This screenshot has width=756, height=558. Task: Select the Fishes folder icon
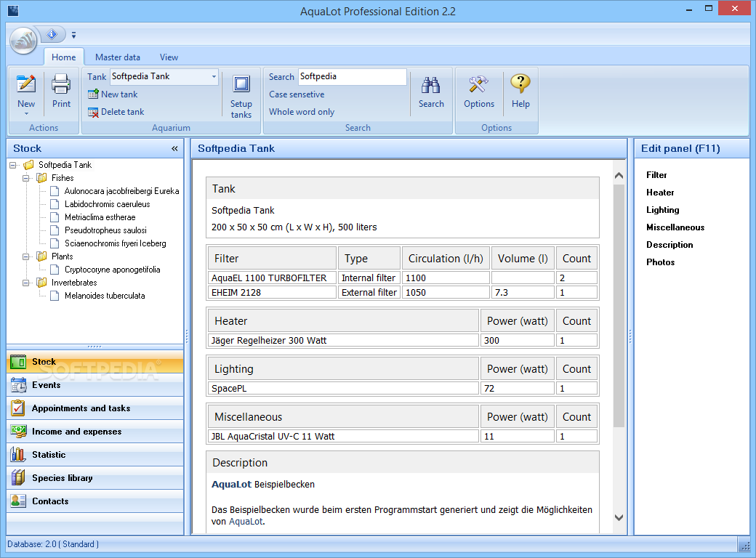click(x=42, y=178)
